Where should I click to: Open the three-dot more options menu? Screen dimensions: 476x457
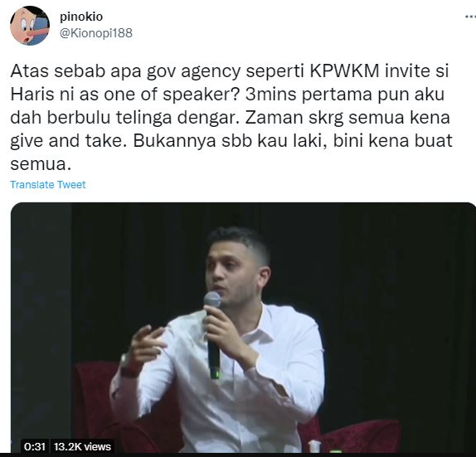(x=471, y=17)
